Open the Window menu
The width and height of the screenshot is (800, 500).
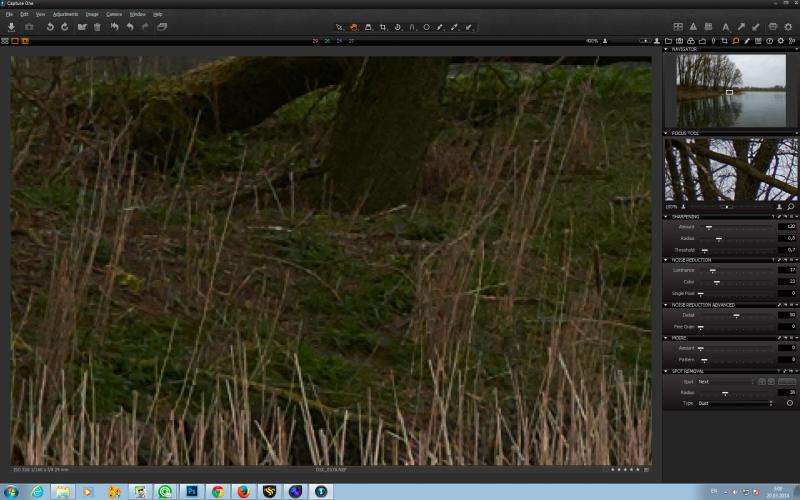point(137,14)
